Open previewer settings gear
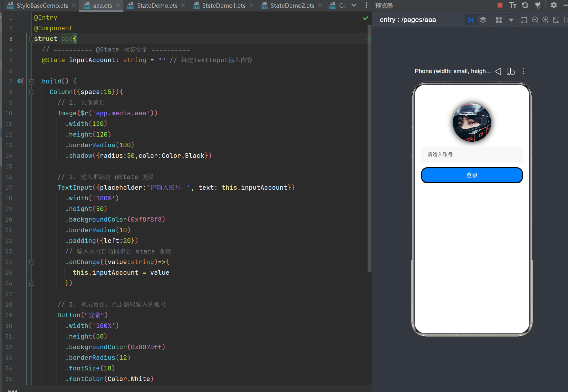Screen dimensions: 568x392 pyautogui.click(x=554, y=5)
